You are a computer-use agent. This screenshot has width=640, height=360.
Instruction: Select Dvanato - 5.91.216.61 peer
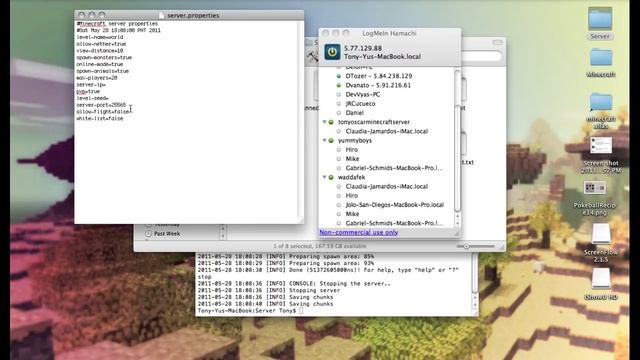378,86
